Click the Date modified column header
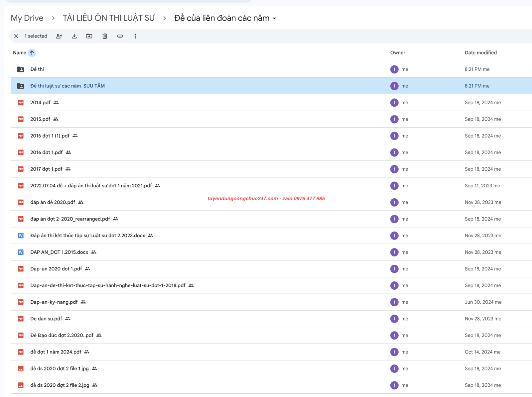This screenshot has height=397, width=532. [x=480, y=52]
